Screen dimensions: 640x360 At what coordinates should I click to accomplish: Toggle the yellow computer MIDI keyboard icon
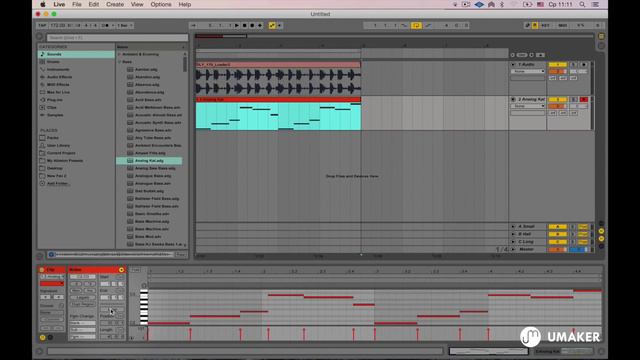coord(535,25)
